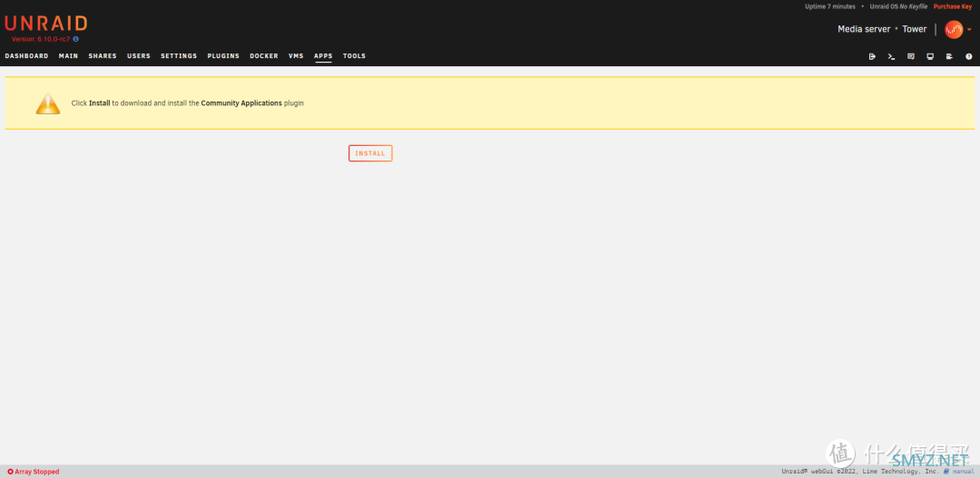980x478 pixels.
Task: Open the feedback icon in the header
Action: pos(911,56)
